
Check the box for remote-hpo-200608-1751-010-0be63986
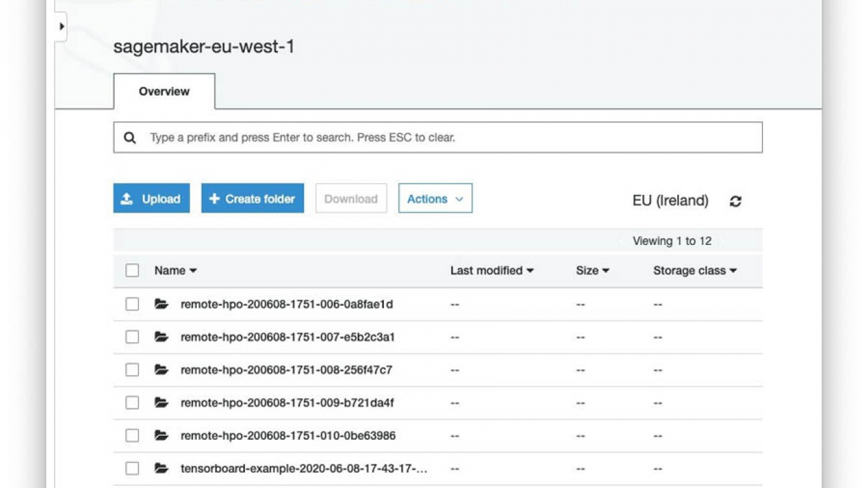pyautogui.click(x=132, y=435)
